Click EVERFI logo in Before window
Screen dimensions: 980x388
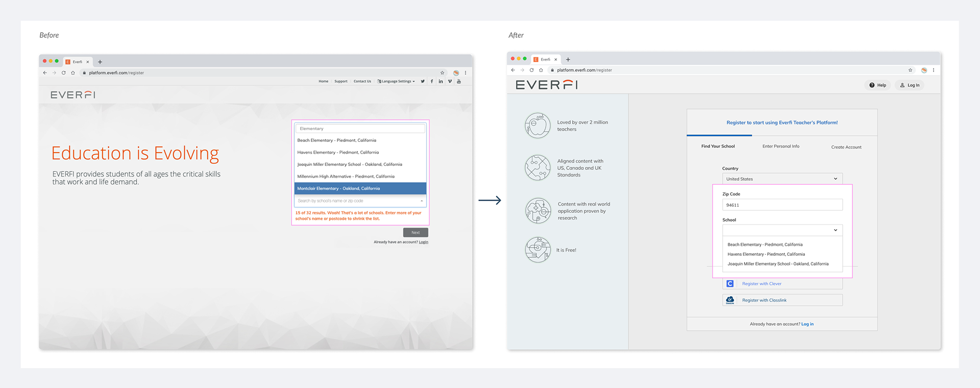72,95
